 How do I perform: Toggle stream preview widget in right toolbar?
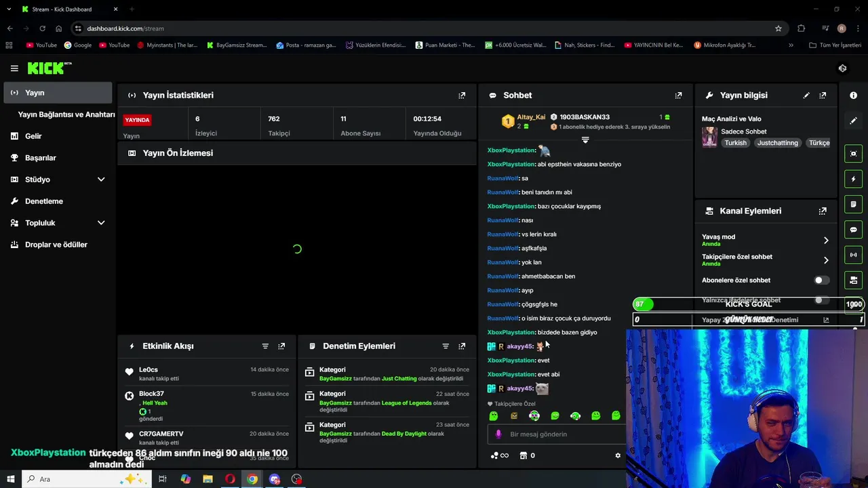coord(853,154)
